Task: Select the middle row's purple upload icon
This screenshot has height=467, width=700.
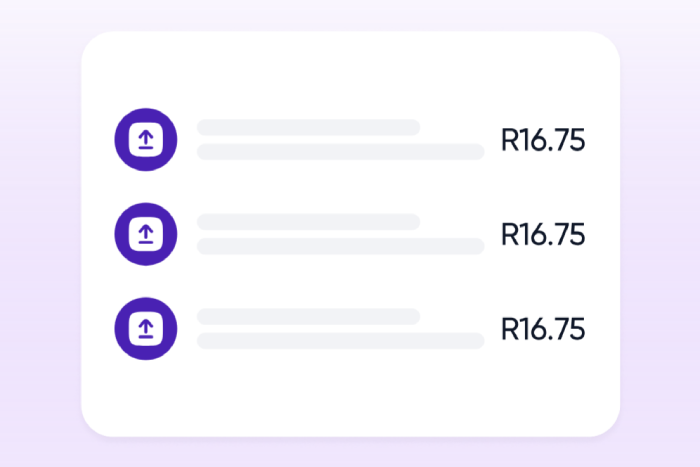Action: [146, 233]
